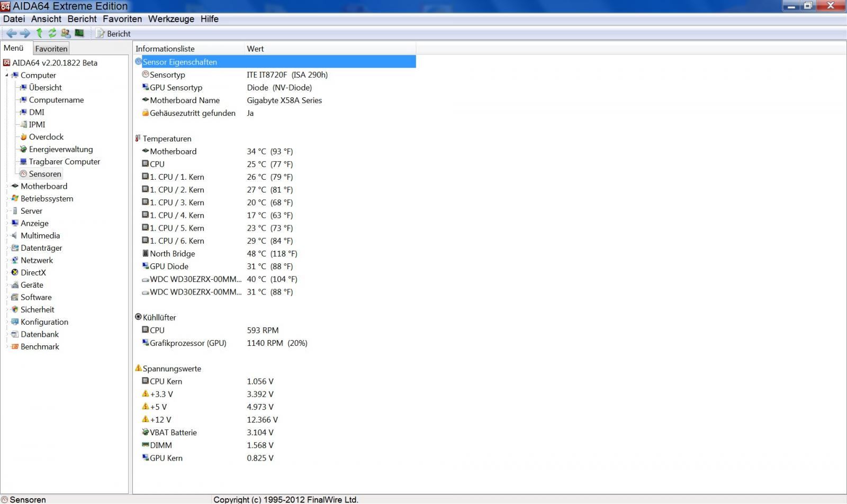
Task: Click Sensoren in the status bar
Action: (28, 499)
